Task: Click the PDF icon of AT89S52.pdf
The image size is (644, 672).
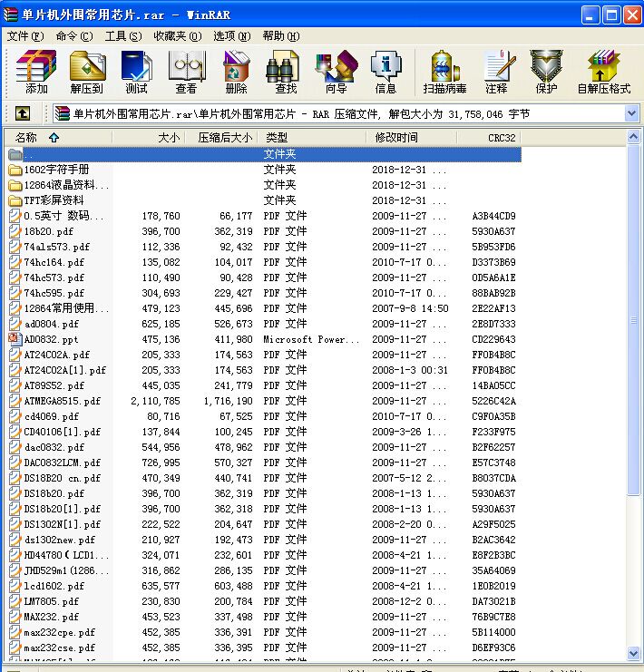Action: pyautogui.click(x=15, y=385)
